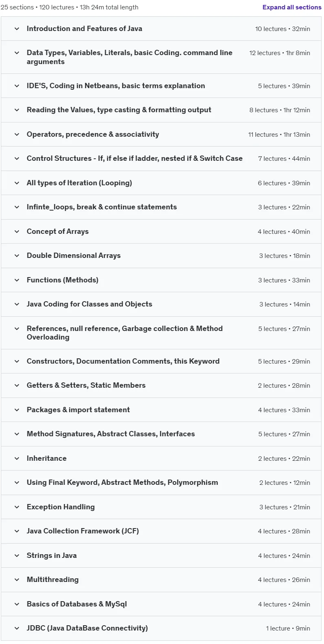Expand Introduction and Features of Java chevron
The image size is (324, 644).
[17, 29]
